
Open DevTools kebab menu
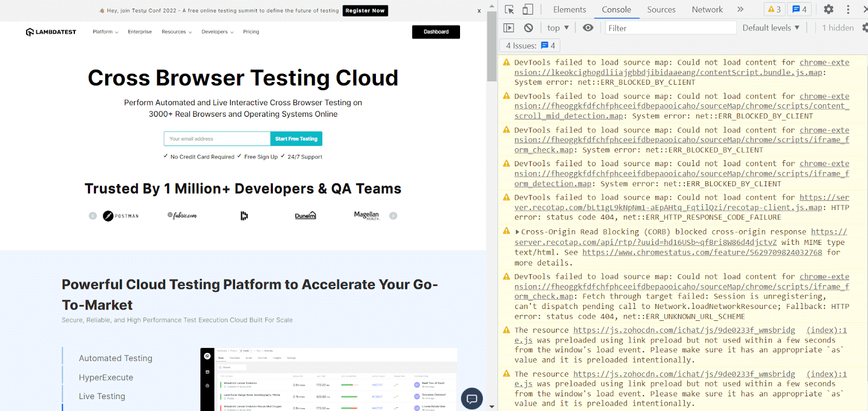click(848, 9)
